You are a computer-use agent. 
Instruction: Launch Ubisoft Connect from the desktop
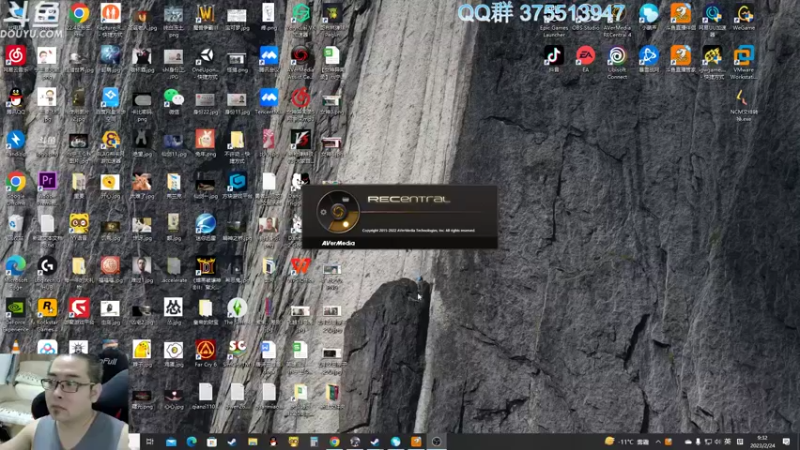tap(617, 62)
